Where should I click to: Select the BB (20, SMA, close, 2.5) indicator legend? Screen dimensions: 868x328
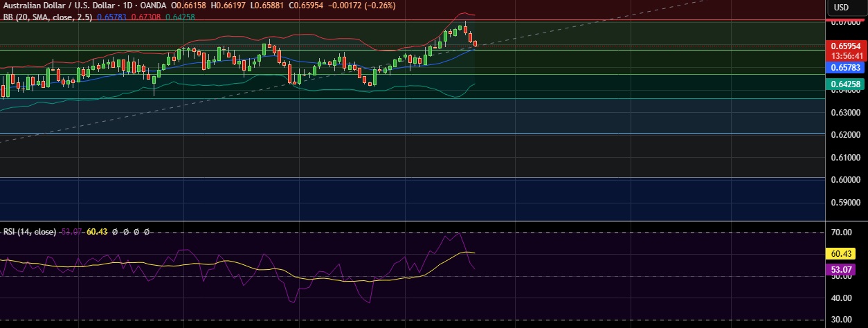pyautogui.click(x=48, y=17)
